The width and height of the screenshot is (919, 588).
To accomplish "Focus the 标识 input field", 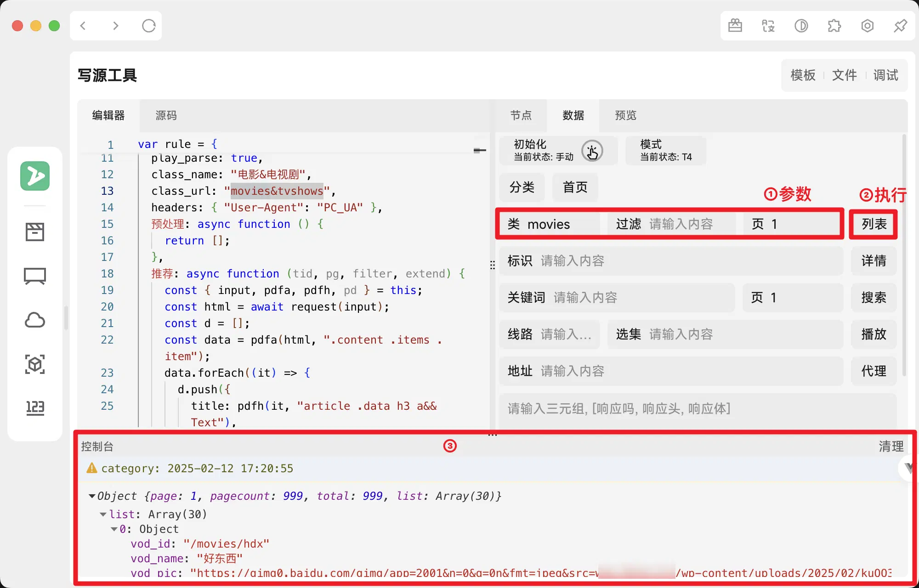I will [x=671, y=261].
